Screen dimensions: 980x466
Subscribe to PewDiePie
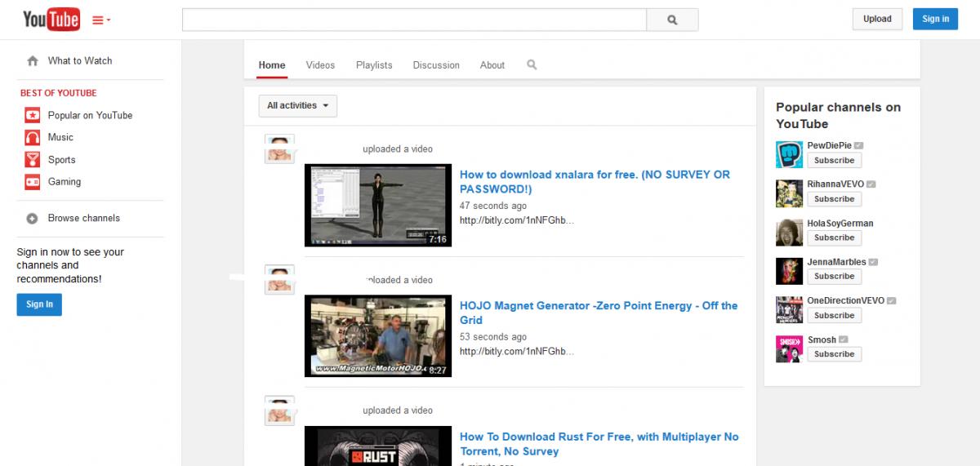point(834,161)
